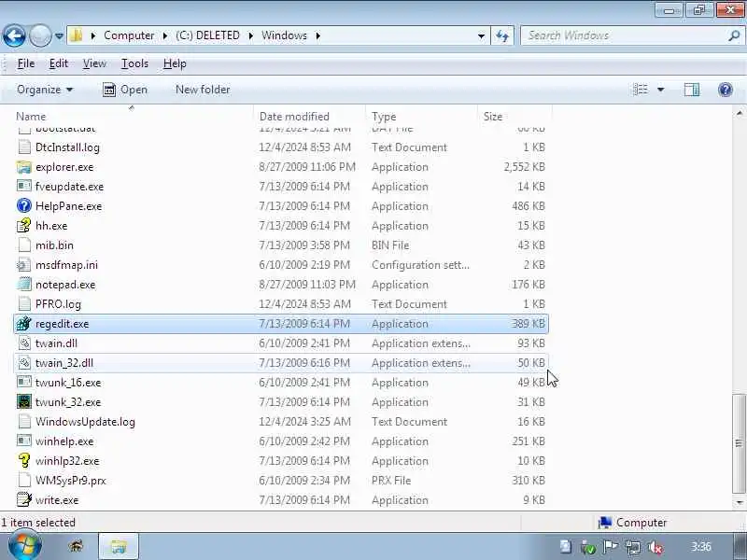Select the PFRO.log file icon

coord(24,304)
